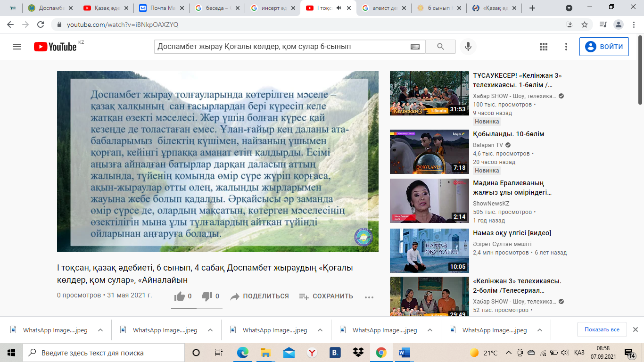Open the Chrome three-dot menu

coord(634,25)
